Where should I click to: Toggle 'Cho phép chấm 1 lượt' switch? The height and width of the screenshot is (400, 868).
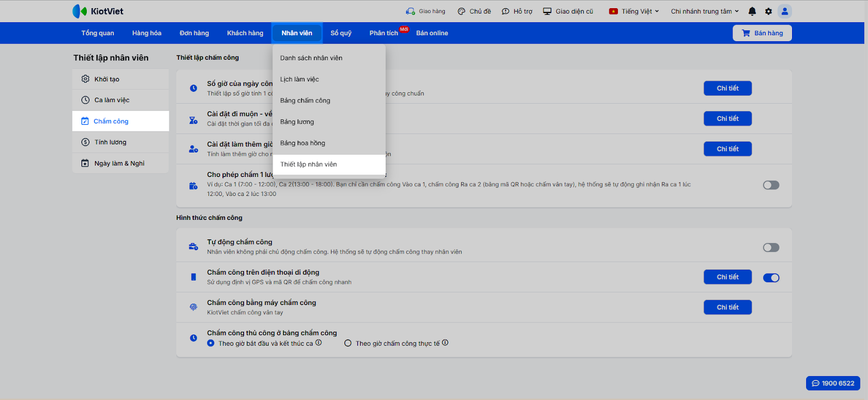[771, 185]
